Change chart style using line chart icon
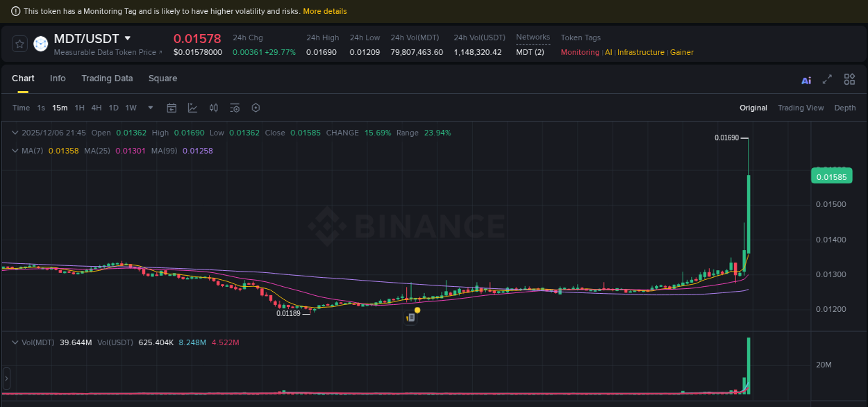The height and width of the screenshot is (407, 868). click(x=192, y=108)
